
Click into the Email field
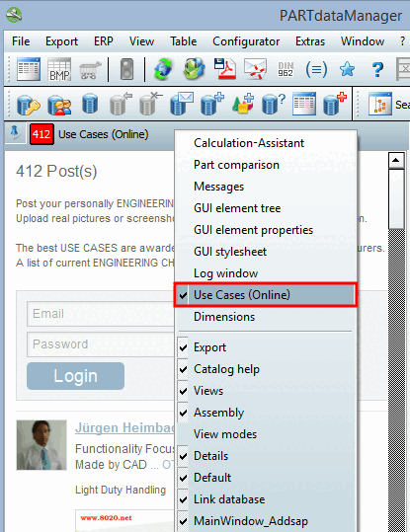click(x=101, y=314)
